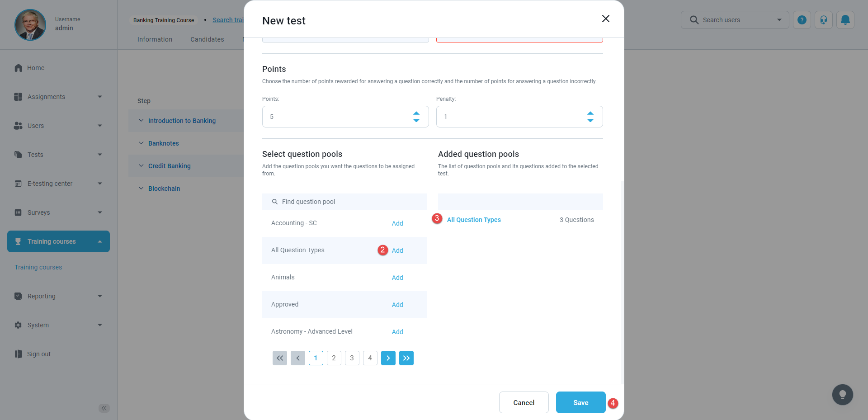
Task: Open the Information tab
Action: (x=155, y=39)
